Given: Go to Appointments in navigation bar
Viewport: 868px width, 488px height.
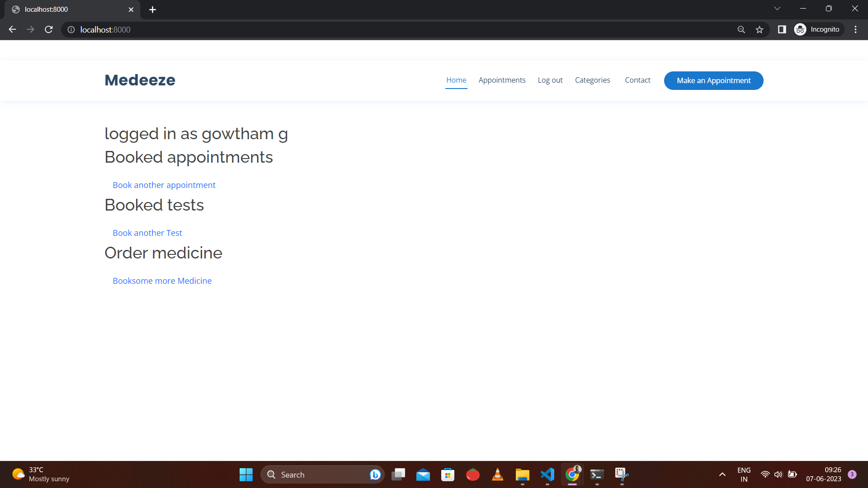Looking at the screenshot, I should click(502, 80).
